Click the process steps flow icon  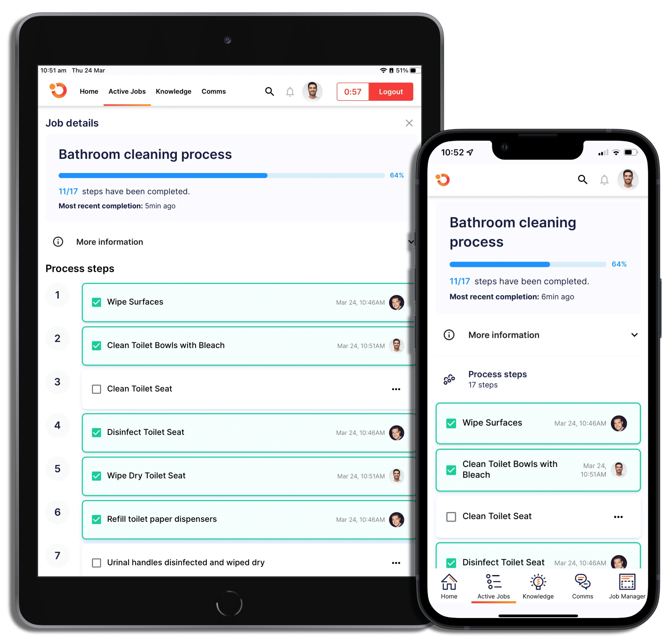pyautogui.click(x=449, y=378)
